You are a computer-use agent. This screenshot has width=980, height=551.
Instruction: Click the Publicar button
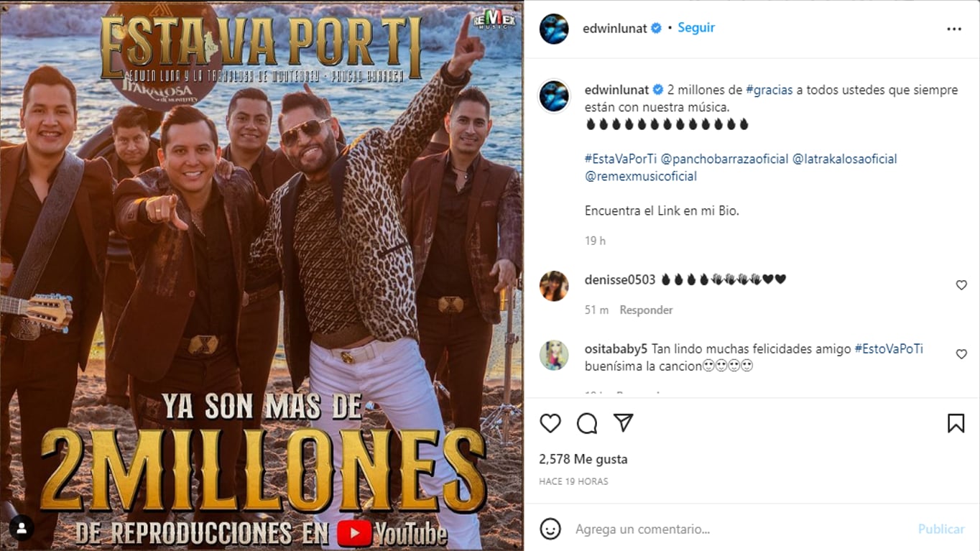point(941,529)
